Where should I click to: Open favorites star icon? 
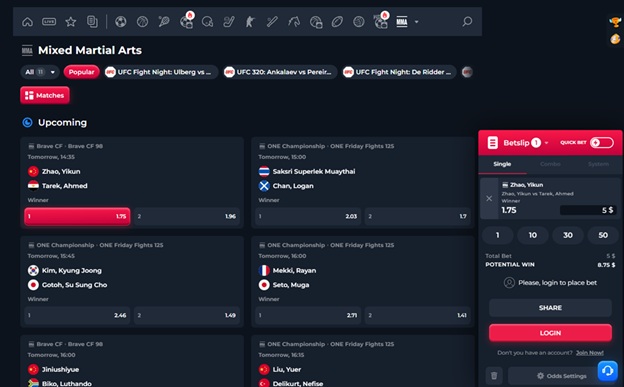click(71, 22)
